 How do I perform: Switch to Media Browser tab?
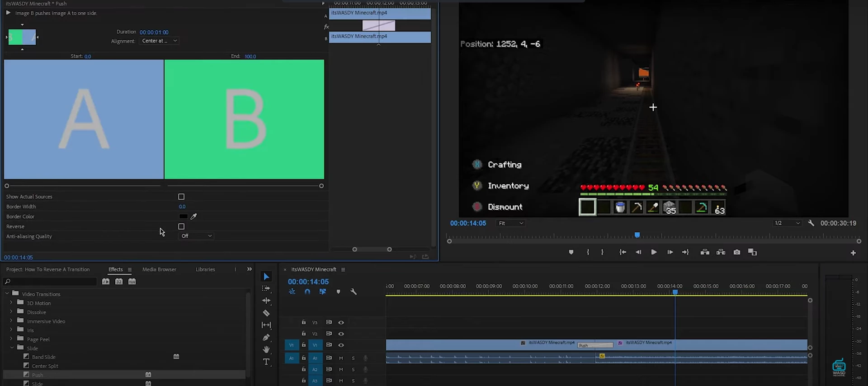pos(159,269)
